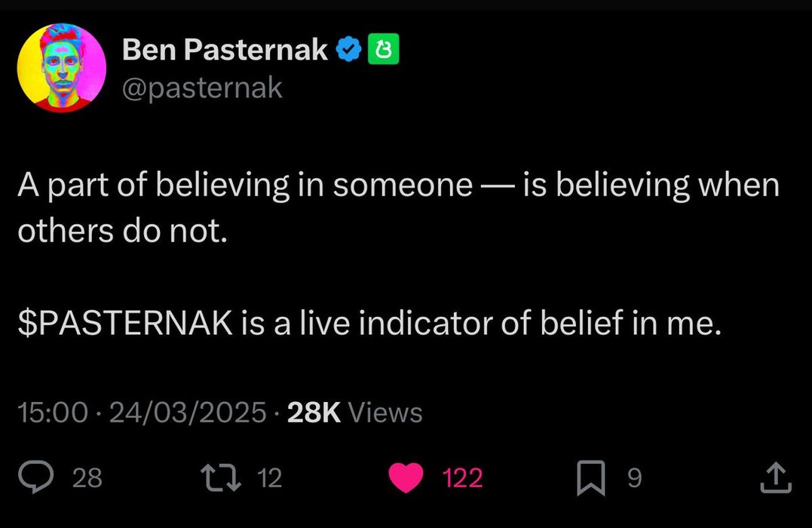Open Ben Pasternak's profile avatar

tap(62, 67)
